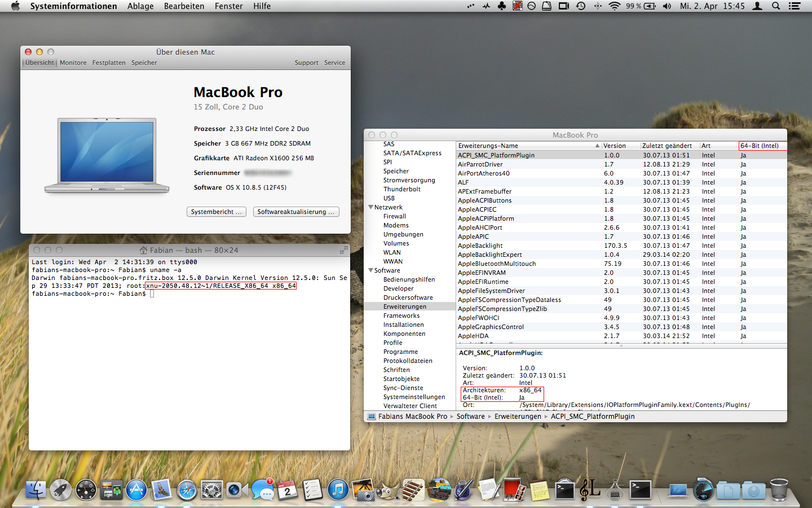Open Mail eagle stamp icon in Dock
Image resolution: width=812 pixels, height=508 pixels.
coord(162,489)
